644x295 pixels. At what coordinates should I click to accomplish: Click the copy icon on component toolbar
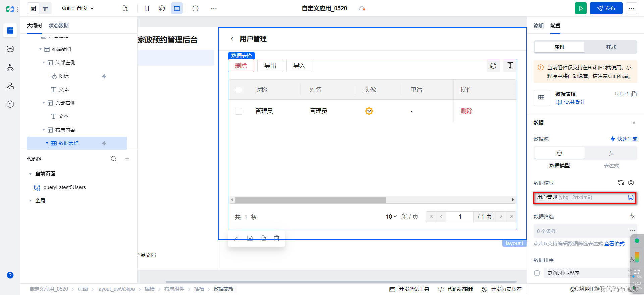(x=263, y=238)
